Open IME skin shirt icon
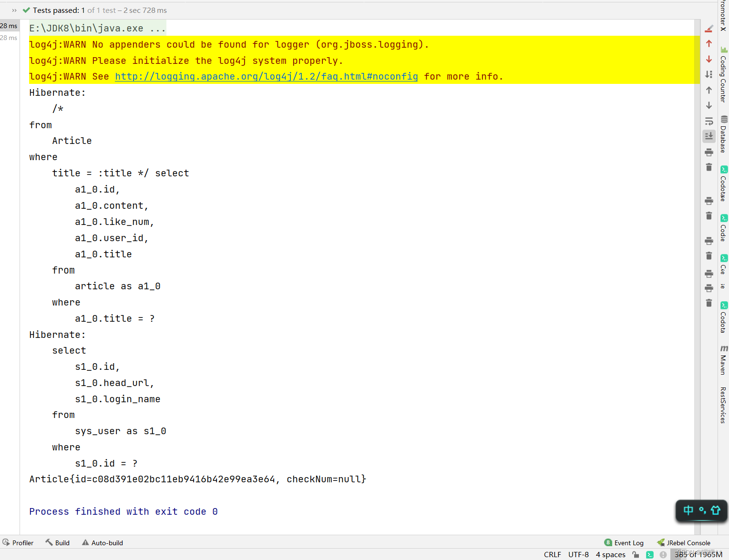 pos(716,510)
